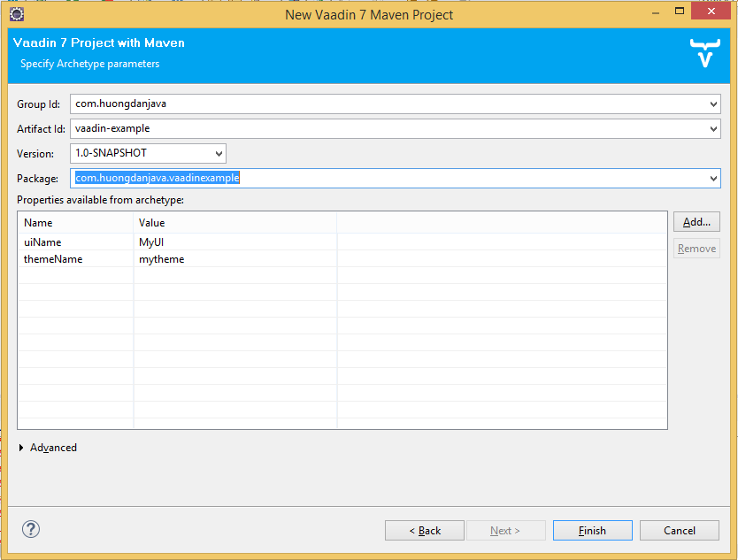Maximize the wizard window
Image resolution: width=738 pixels, height=560 pixels.
[680, 12]
